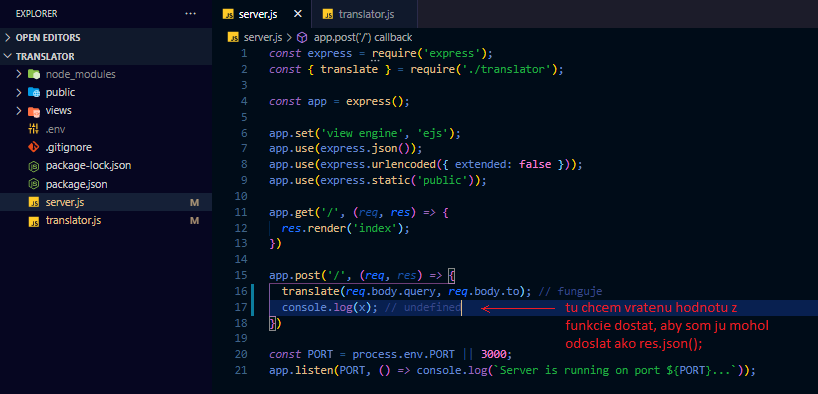
Task: Click the 'public' string on line 9
Action: [442, 181]
